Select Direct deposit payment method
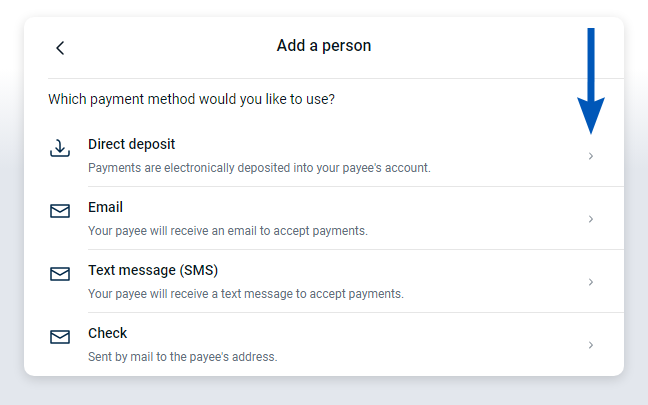 pos(131,144)
